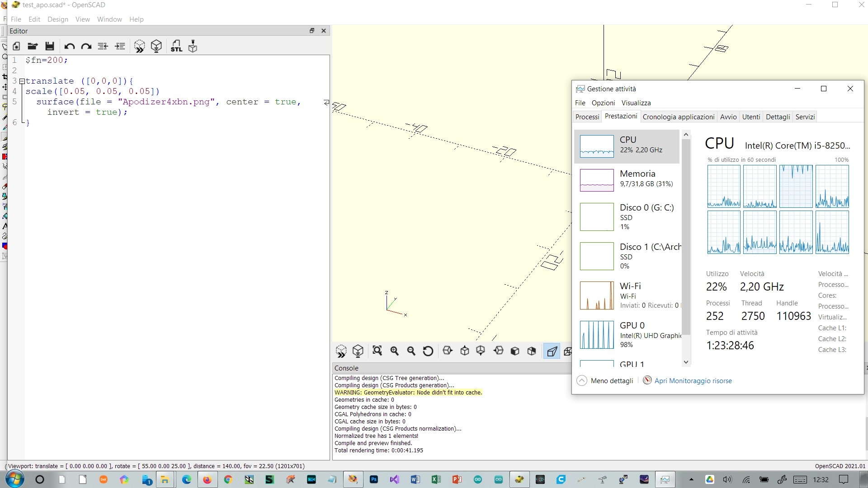Switch to the Processi tab
This screenshot has width=868, height=488.
pos(587,117)
